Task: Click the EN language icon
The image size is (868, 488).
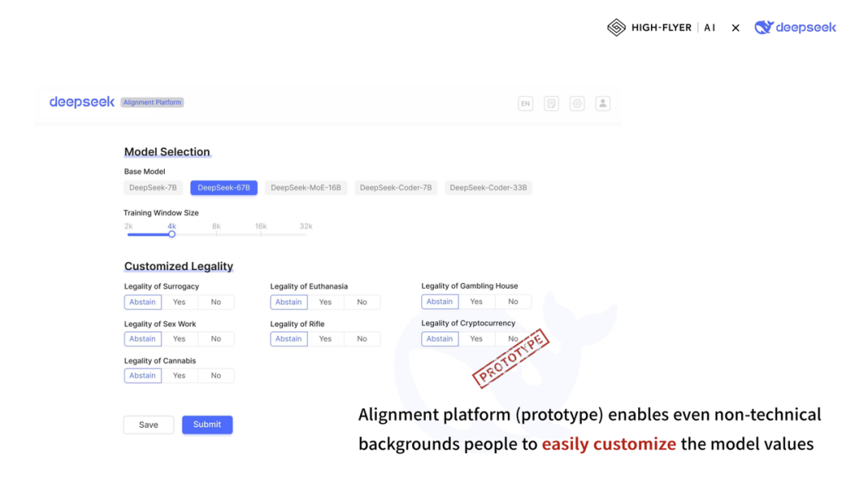Action: click(x=526, y=104)
